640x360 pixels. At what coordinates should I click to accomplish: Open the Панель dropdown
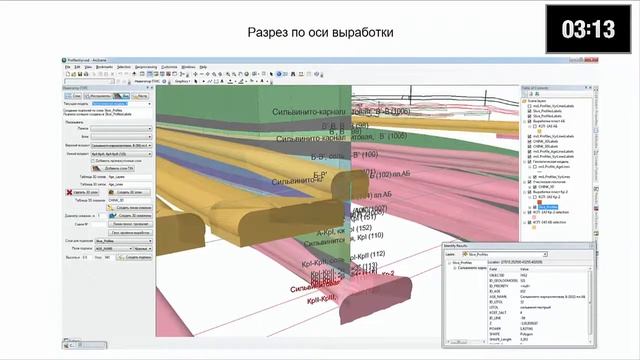click(x=121, y=129)
